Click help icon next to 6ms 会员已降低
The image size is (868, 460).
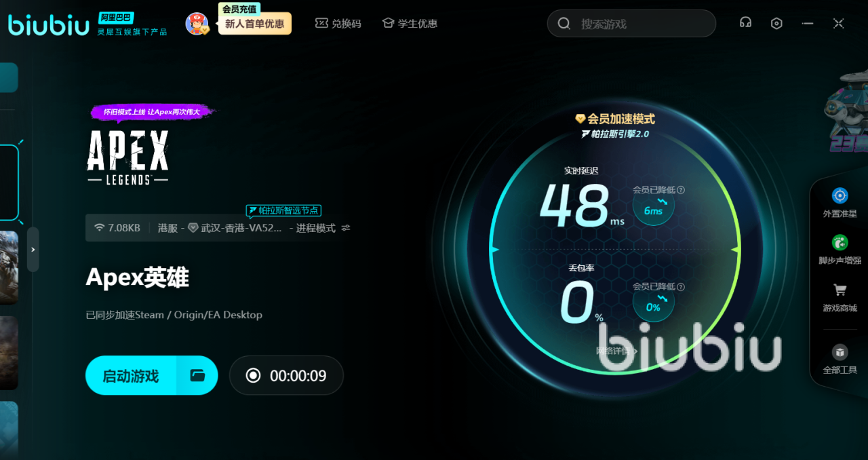pos(681,190)
